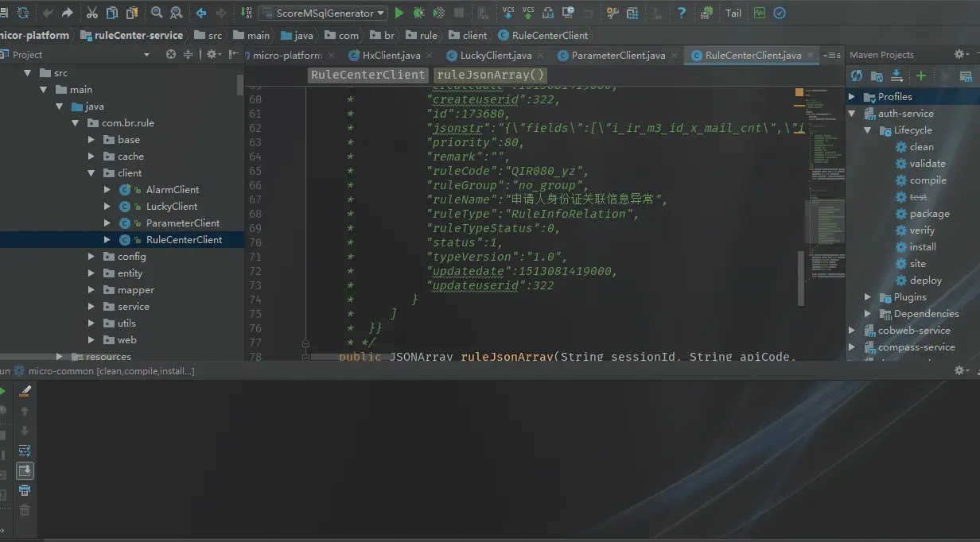This screenshot has width=980, height=542.
Task: Click the Copy icon in the toolbar
Action: point(112,13)
